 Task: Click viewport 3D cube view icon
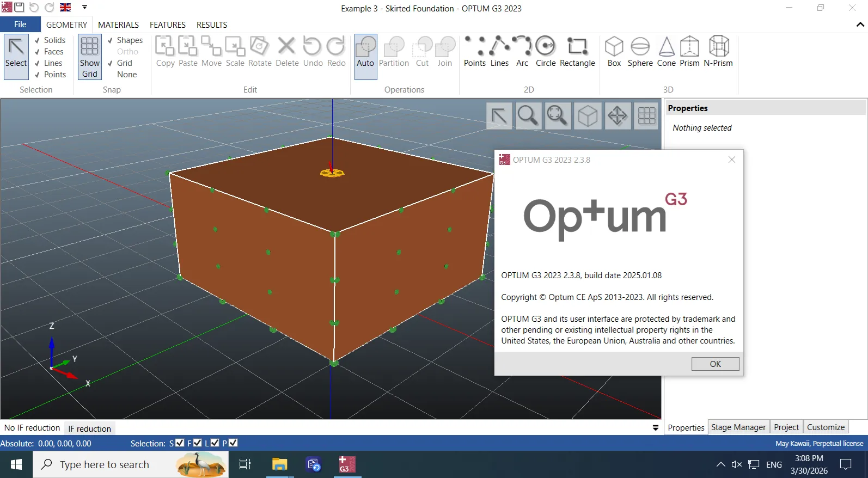coord(588,115)
